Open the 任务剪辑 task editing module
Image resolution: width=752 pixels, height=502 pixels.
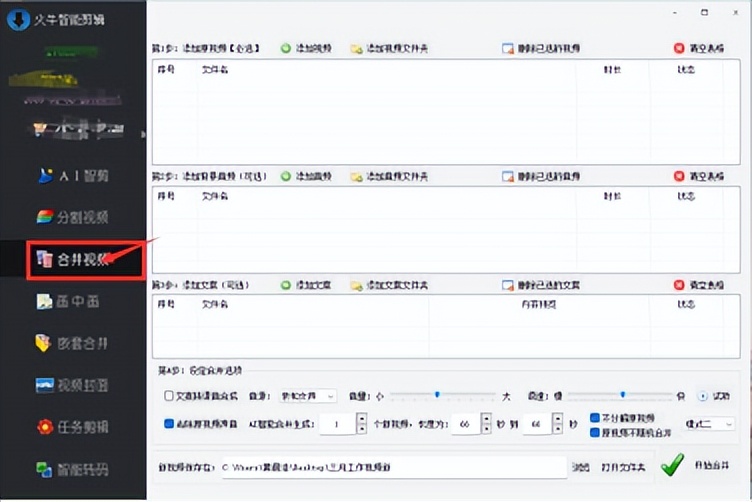point(73,427)
